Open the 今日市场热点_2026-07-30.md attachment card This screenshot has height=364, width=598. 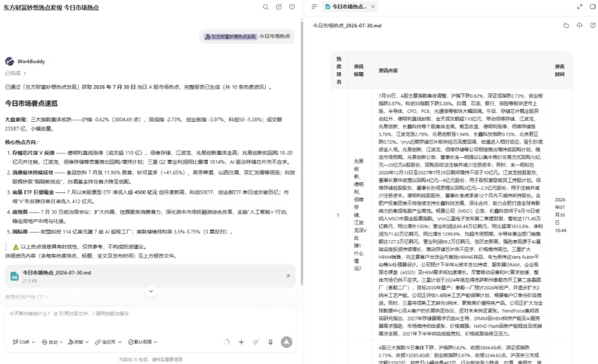click(x=150, y=276)
